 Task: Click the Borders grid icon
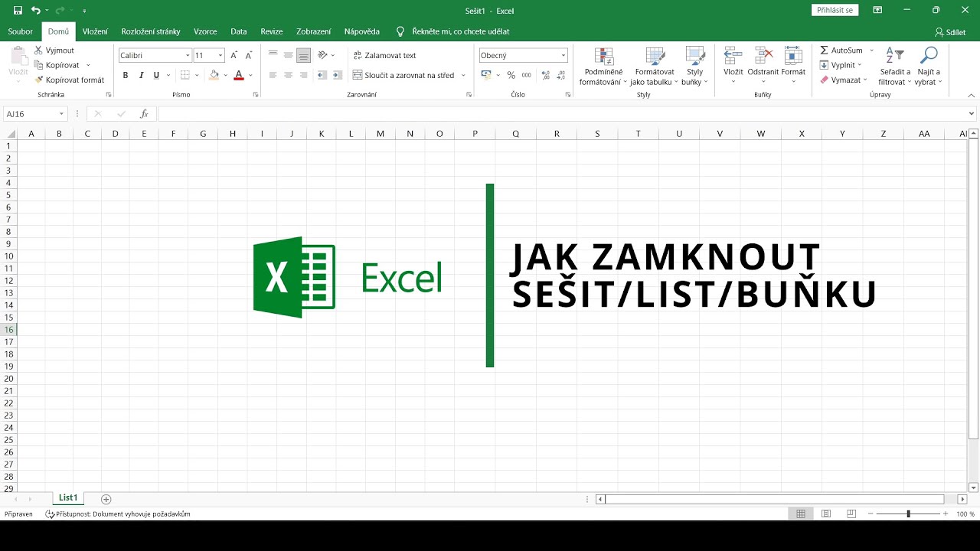(x=185, y=75)
